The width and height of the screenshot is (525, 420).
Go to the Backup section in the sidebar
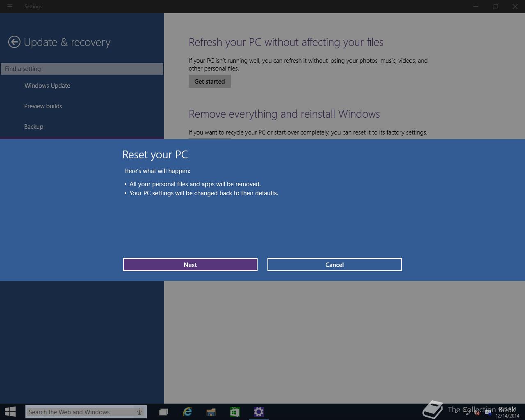(x=34, y=127)
